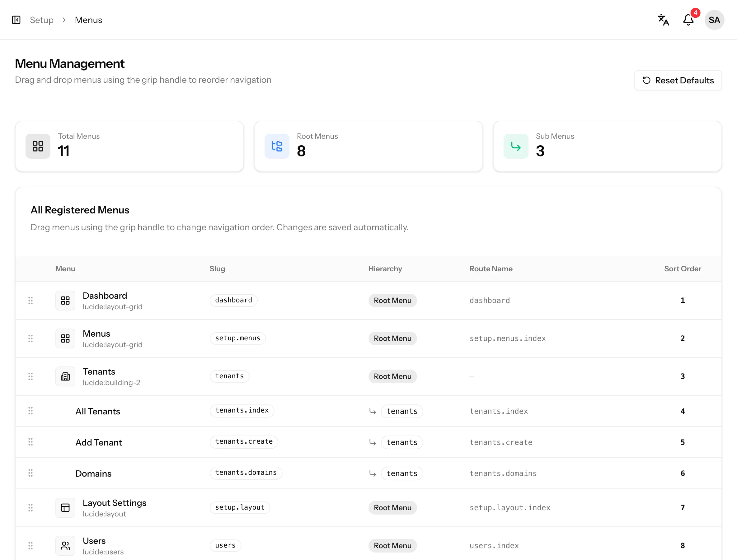Click the dashboard slug badge

[x=233, y=300]
